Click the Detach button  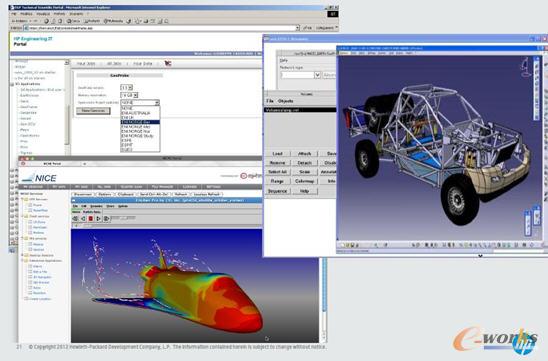304,163
